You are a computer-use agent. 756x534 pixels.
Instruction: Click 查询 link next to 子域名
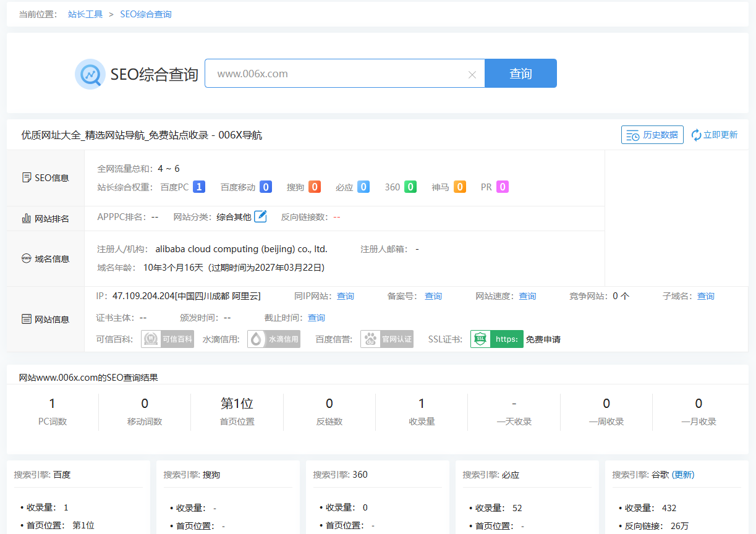coord(706,296)
